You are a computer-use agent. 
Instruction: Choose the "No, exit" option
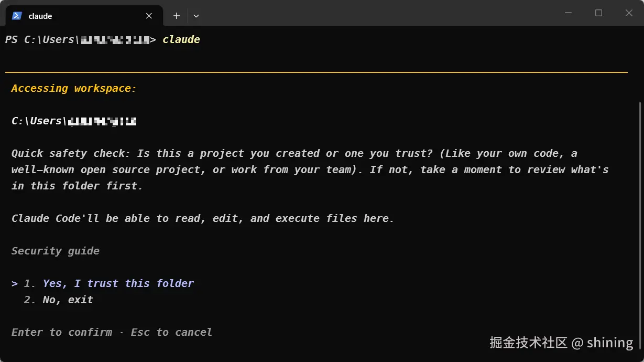68,300
